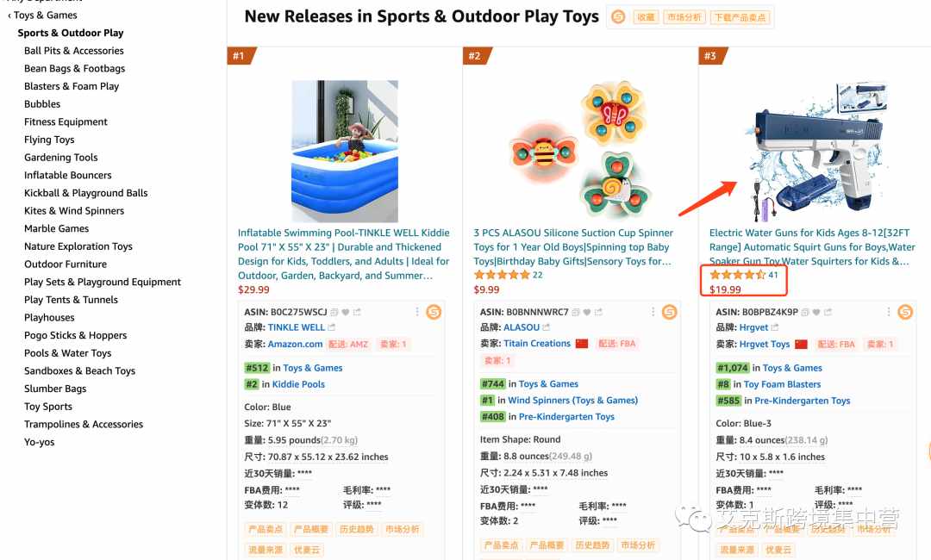Open three-dot menu in the TINKLE WELL card

pos(417,312)
